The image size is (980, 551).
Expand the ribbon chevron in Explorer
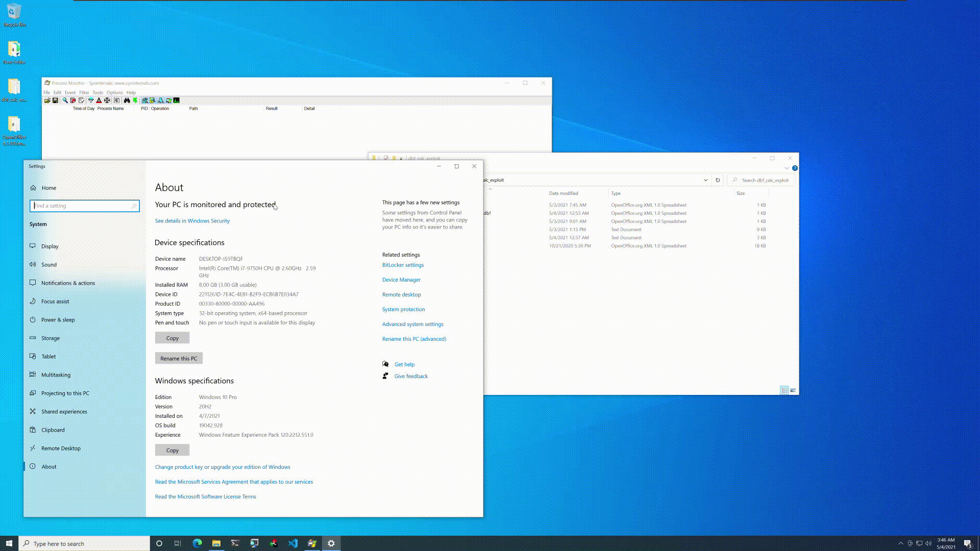[787, 168]
